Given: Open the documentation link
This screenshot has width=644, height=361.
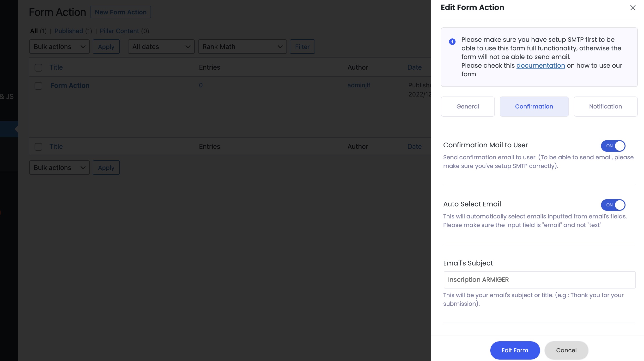Looking at the screenshot, I should (x=541, y=65).
